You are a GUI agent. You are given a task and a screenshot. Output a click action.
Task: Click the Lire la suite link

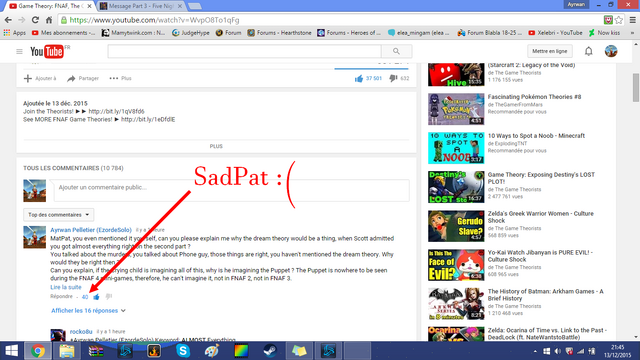coord(66,287)
